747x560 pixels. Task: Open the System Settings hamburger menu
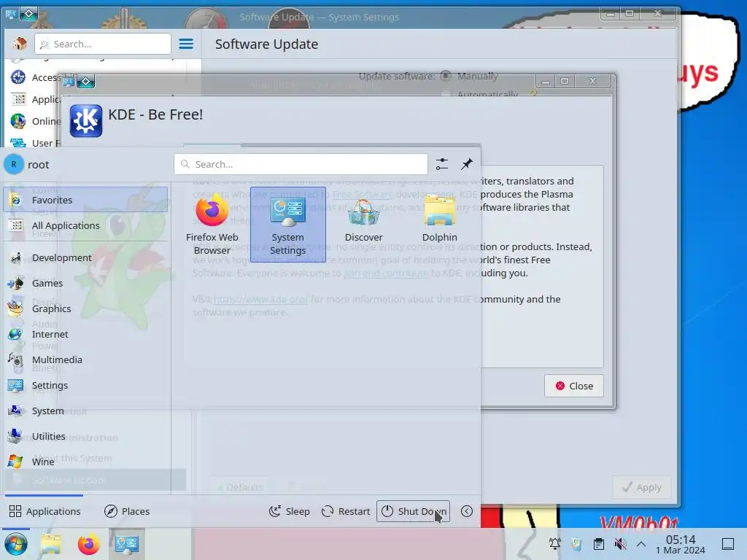coord(186,44)
